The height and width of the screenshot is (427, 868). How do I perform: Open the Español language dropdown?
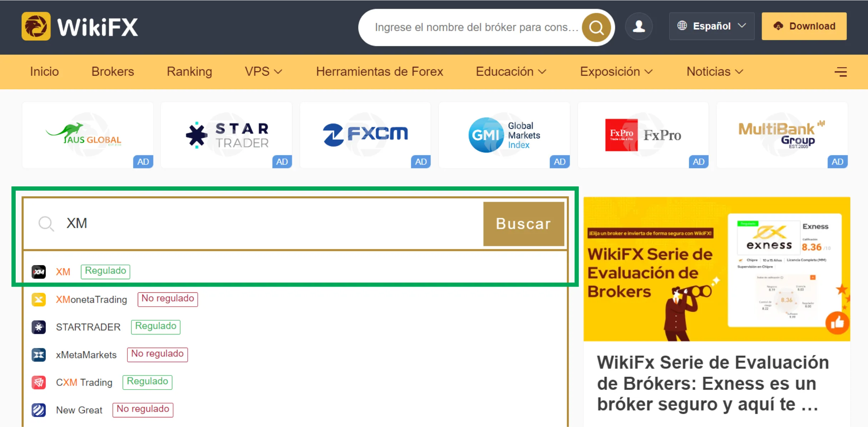[x=712, y=26]
